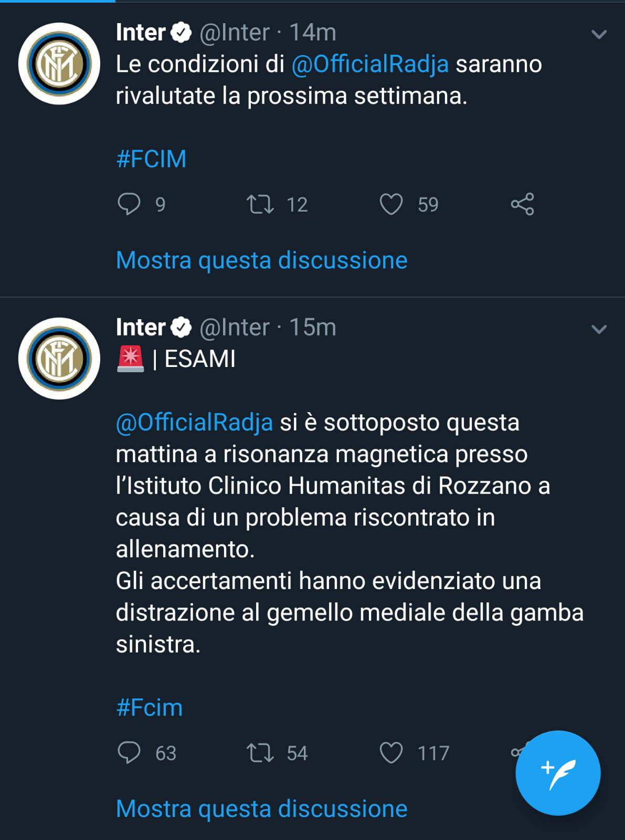Image resolution: width=625 pixels, height=840 pixels.
Task: Retweet the 14m Inter tweet
Action: [260, 204]
